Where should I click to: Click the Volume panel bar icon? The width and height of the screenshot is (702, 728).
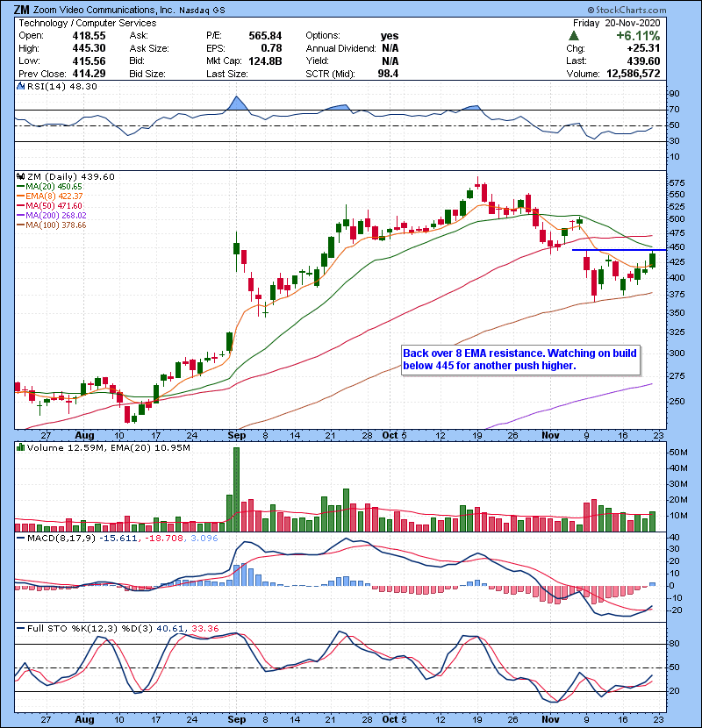20,447
